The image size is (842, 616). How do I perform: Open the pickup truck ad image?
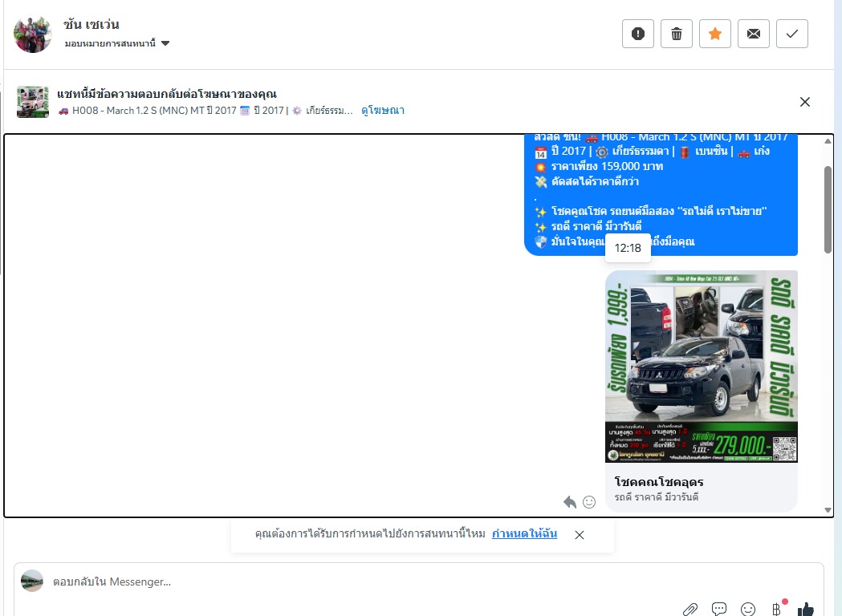(702, 367)
